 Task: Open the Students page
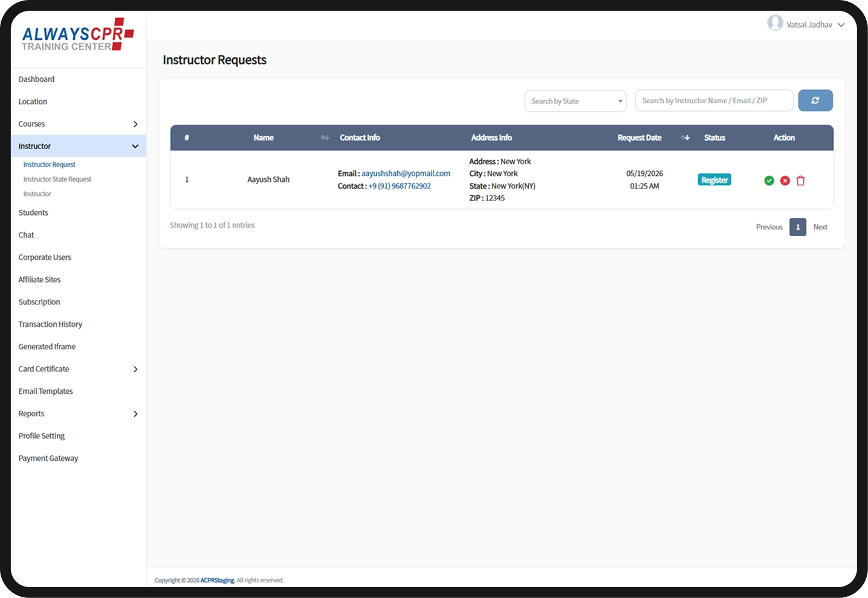coord(33,213)
